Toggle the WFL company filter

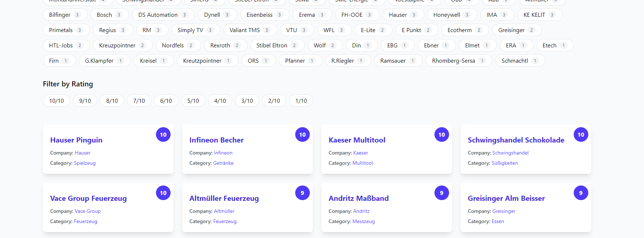[335, 30]
